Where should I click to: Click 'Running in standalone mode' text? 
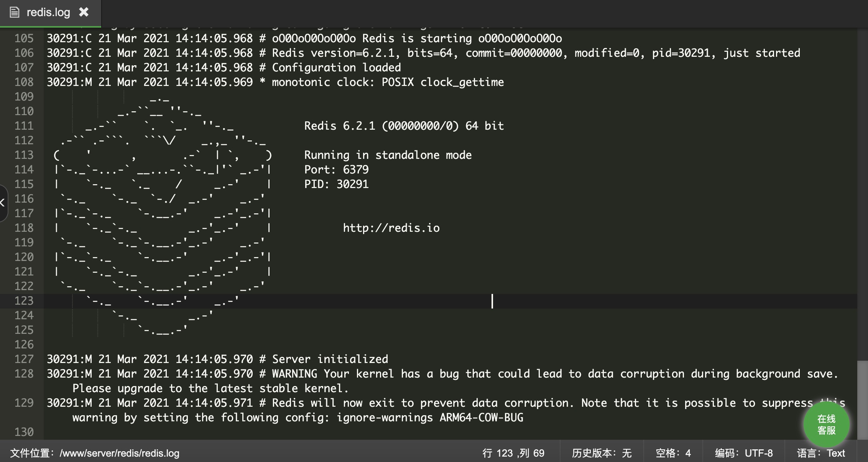(x=388, y=155)
